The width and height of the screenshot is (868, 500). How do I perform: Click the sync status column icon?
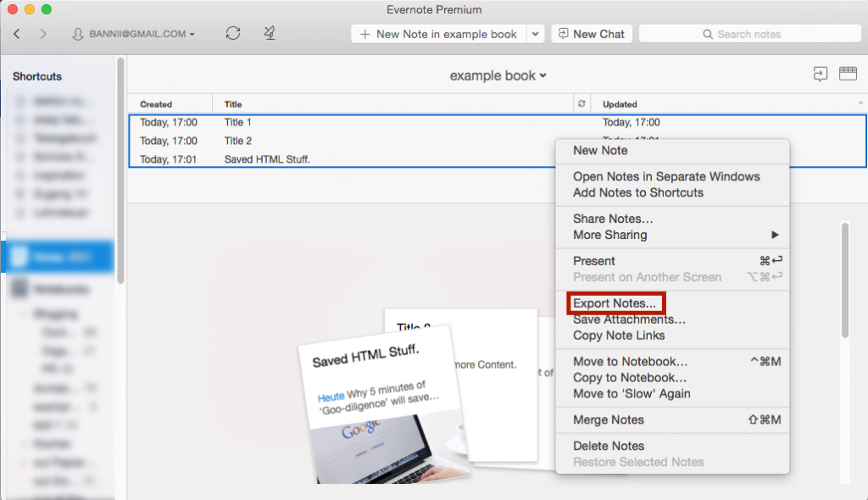[x=581, y=103]
